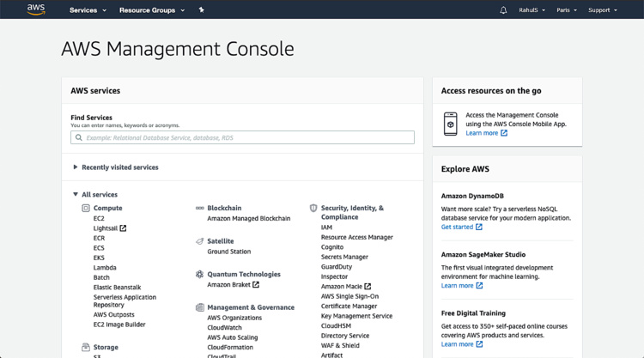This screenshot has height=358, width=644.
Task: Expand Recently visited services section
Action: coord(76,167)
